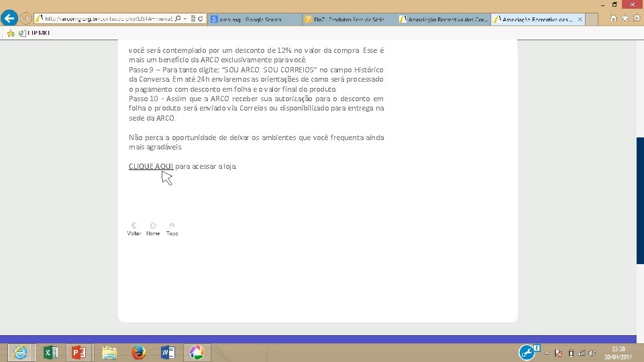Click the compatibility view icon in address bar
Image resolution: width=644 pixels, height=362 pixels.
(x=193, y=19)
